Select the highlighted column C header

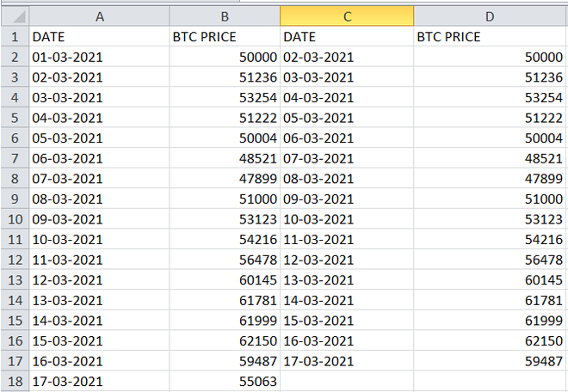[x=347, y=16]
